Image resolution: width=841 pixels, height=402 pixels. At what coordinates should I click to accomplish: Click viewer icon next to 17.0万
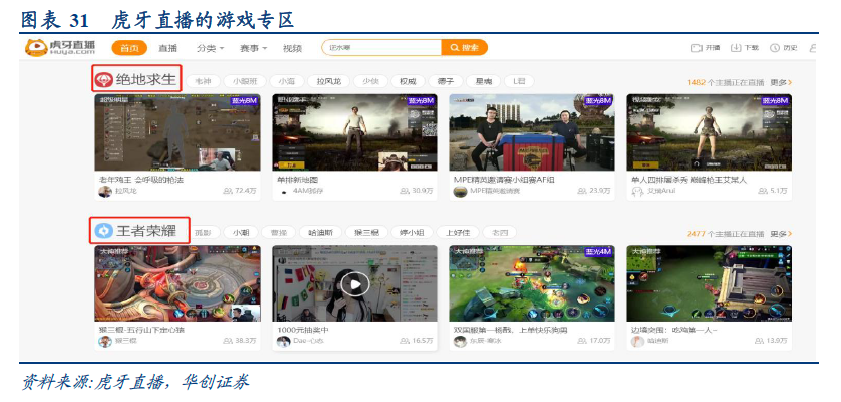pyautogui.click(x=582, y=341)
